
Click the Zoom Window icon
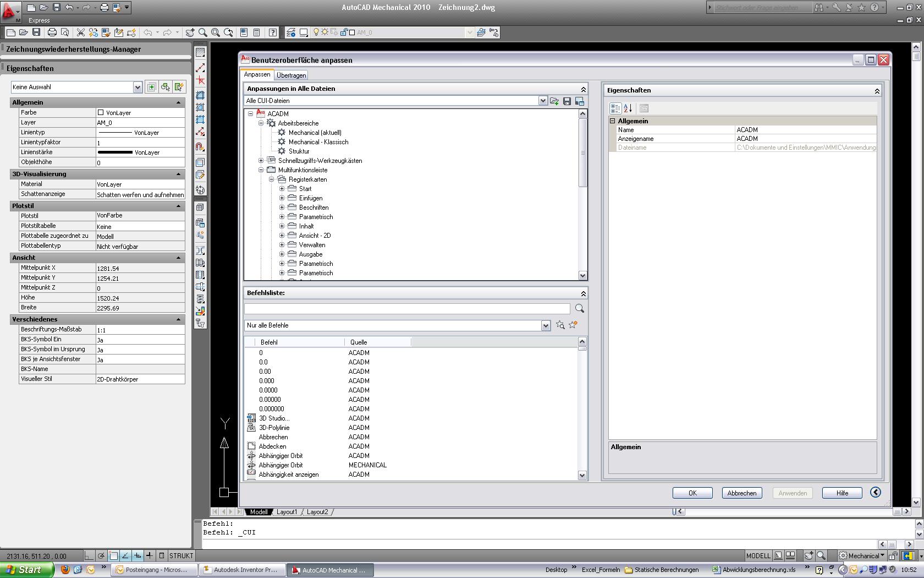click(216, 32)
